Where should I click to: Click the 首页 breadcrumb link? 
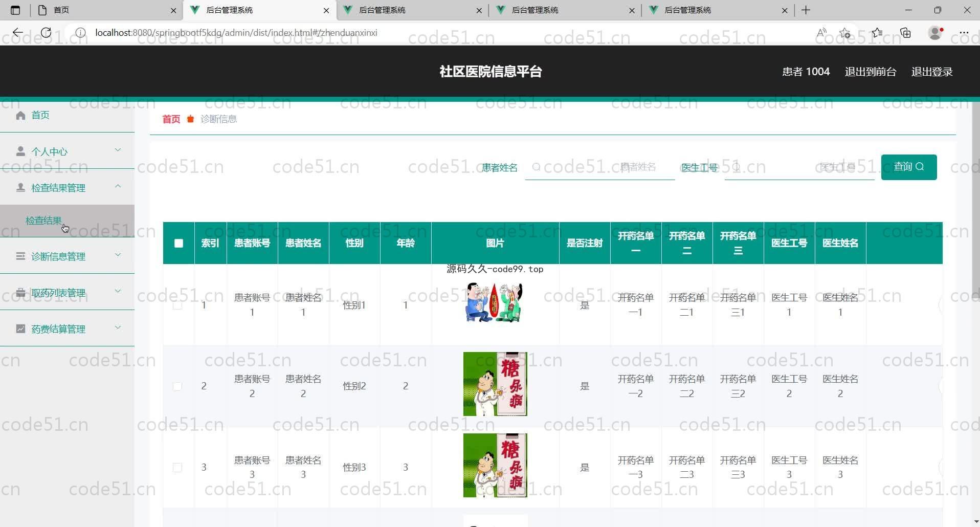coord(171,119)
